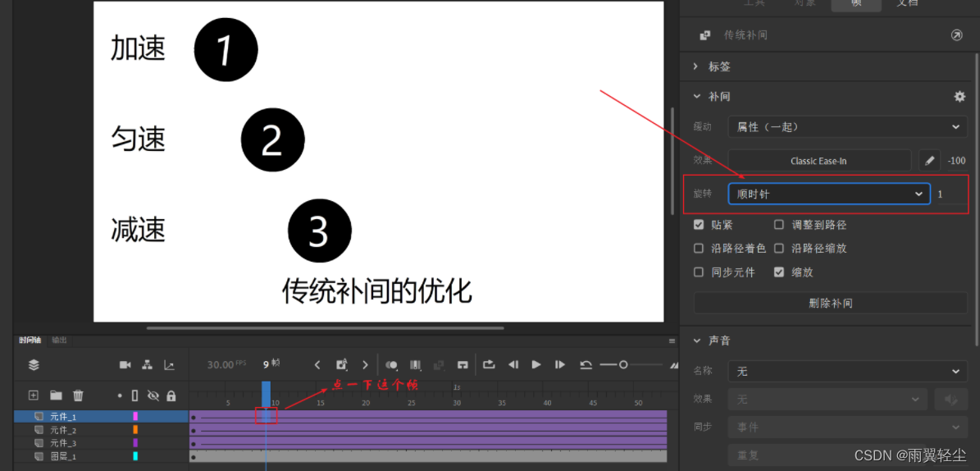Viewport: 980px width, 471px height.
Task: Go to the previous keyframe arrow
Action: 317,364
